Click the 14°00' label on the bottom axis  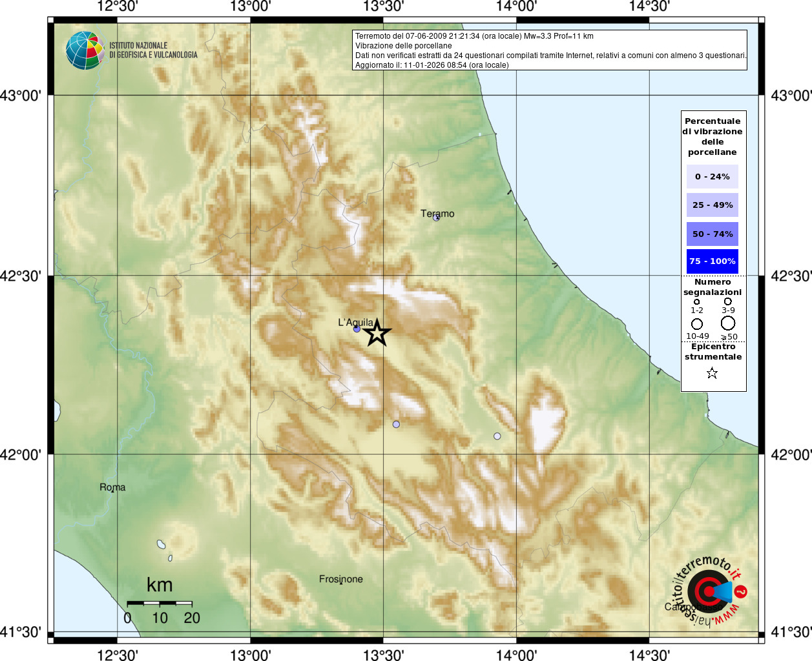pyautogui.click(x=516, y=655)
